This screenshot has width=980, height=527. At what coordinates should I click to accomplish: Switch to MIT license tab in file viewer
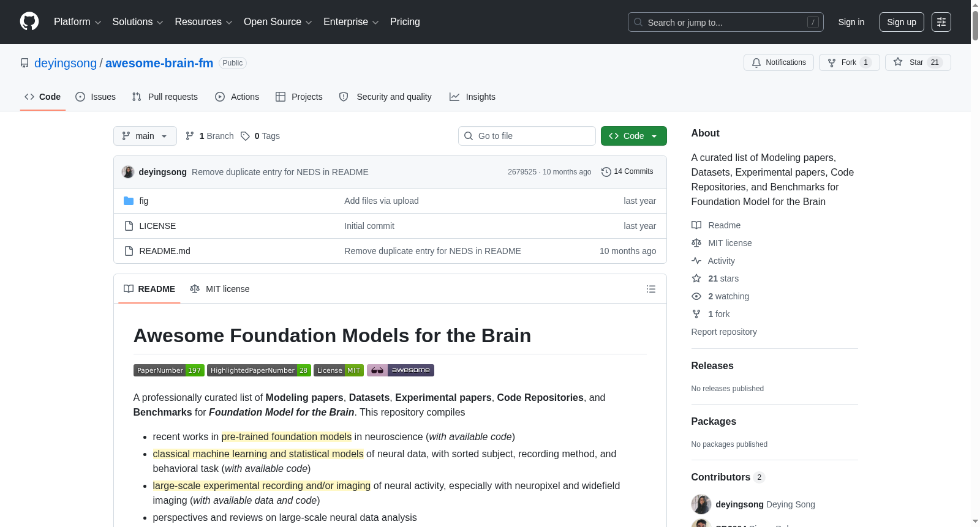220,289
